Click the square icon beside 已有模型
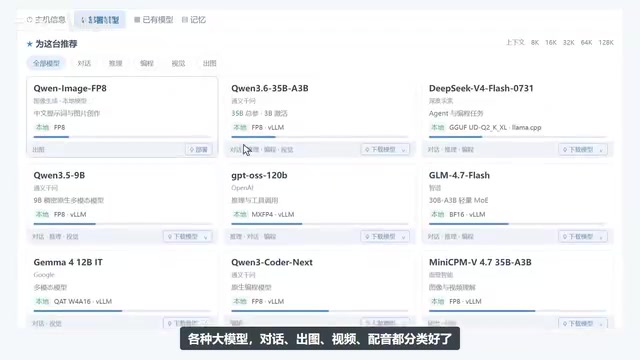The width and height of the screenshot is (640, 360). coord(137,20)
